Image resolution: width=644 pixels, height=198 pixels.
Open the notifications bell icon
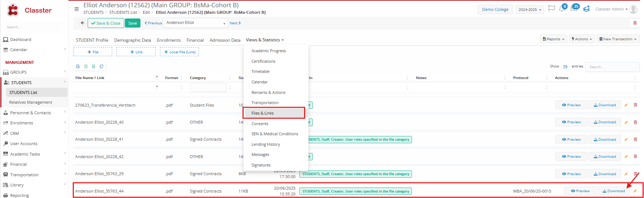562,9
